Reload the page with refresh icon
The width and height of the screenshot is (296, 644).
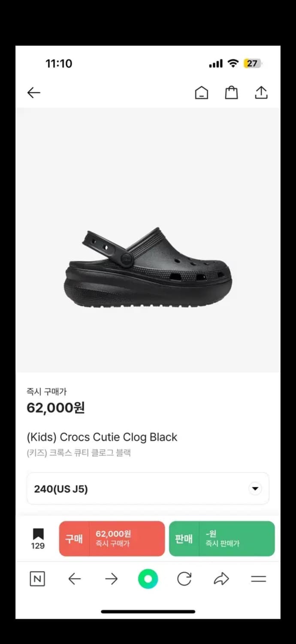[184, 579]
